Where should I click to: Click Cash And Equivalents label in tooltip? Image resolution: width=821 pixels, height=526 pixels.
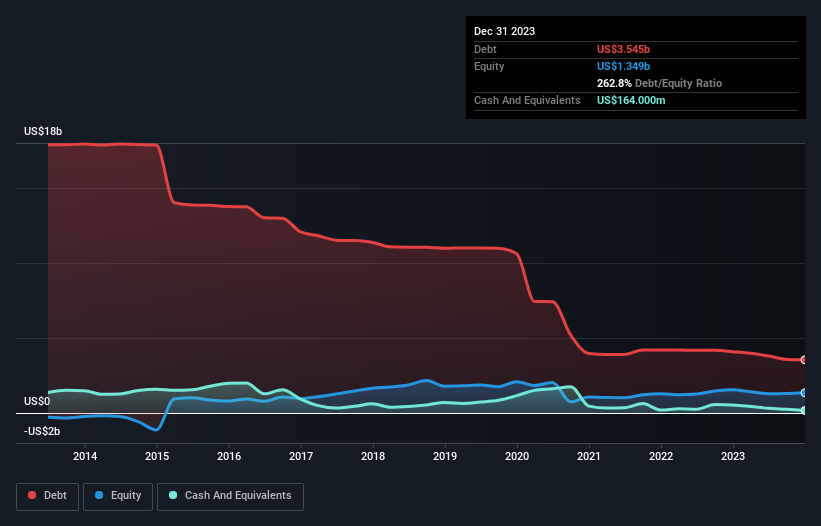tap(527, 100)
